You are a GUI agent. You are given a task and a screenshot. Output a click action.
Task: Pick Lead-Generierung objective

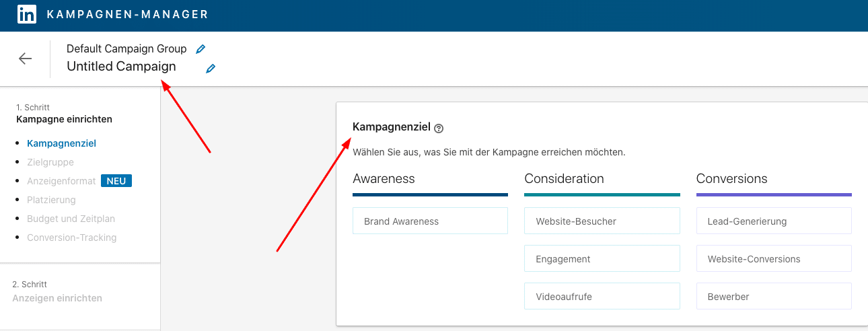(x=774, y=221)
